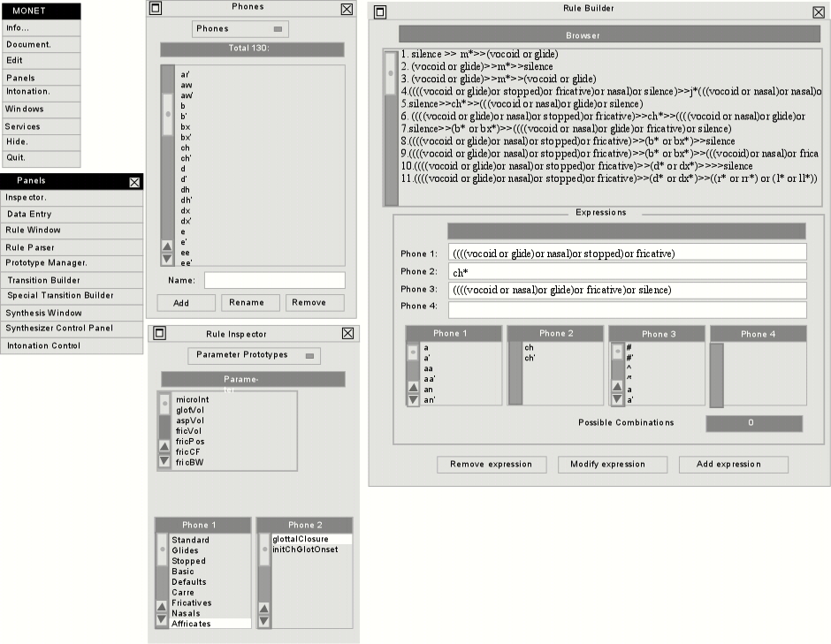The image size is (831, 644).
Task: Click the up arrow in Rule Builder's Phone 1 list
Action: pos(413,387)
